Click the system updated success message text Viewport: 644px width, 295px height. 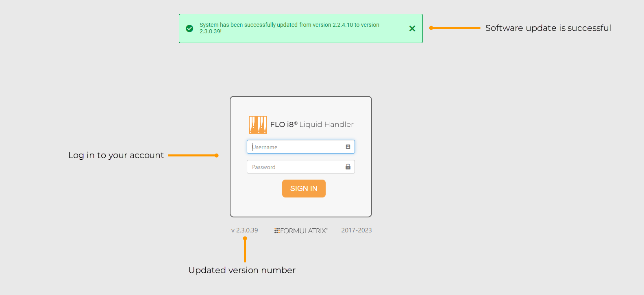pos(289,28)
